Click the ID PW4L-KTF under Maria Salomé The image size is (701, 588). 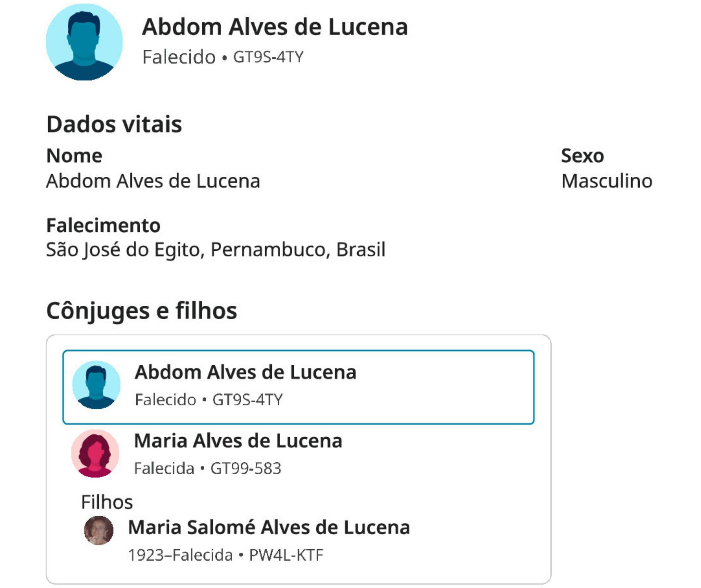click(286, 555)
